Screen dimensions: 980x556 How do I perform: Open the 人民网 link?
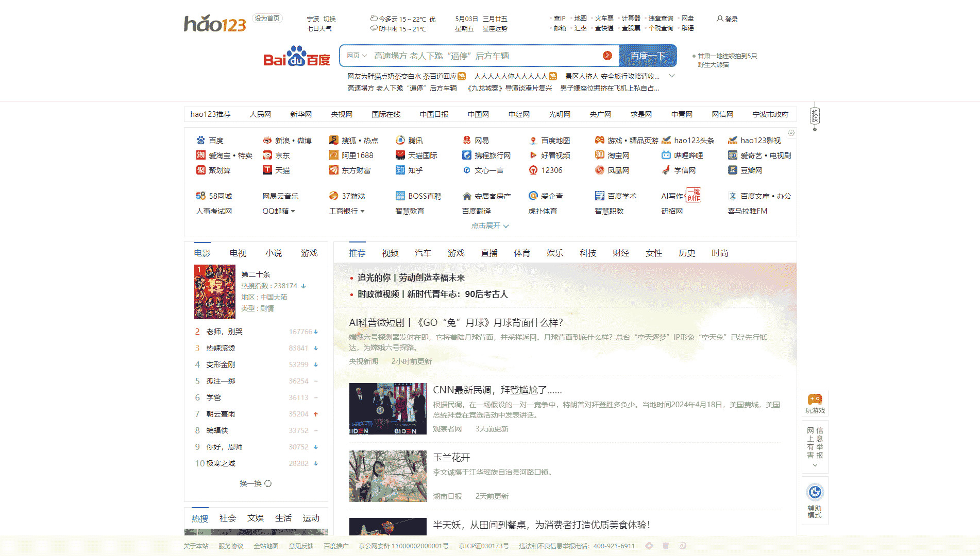point(260,114)
